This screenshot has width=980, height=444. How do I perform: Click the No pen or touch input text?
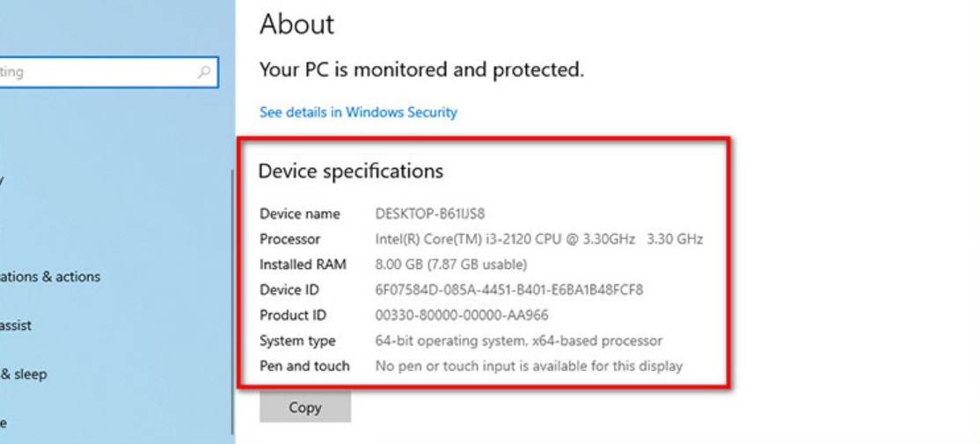528,366
